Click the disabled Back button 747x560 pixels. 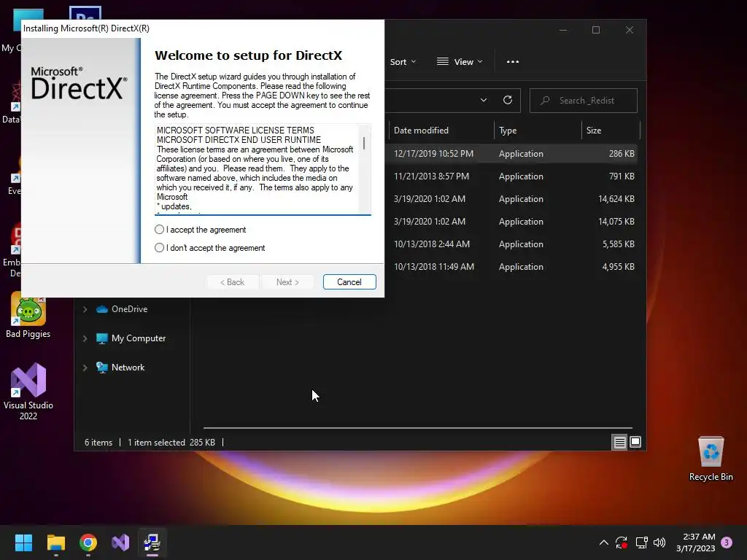pos(233,282)
